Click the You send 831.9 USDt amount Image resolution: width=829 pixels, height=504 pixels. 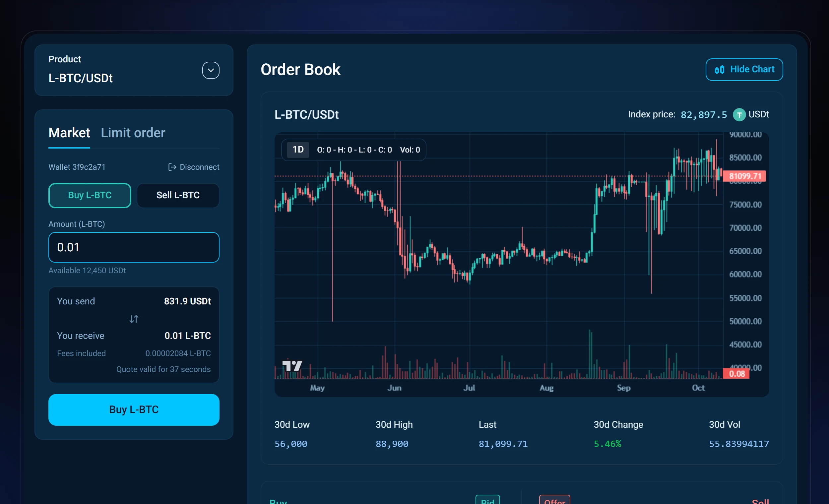pyautogui.click(x=187, y=301)
